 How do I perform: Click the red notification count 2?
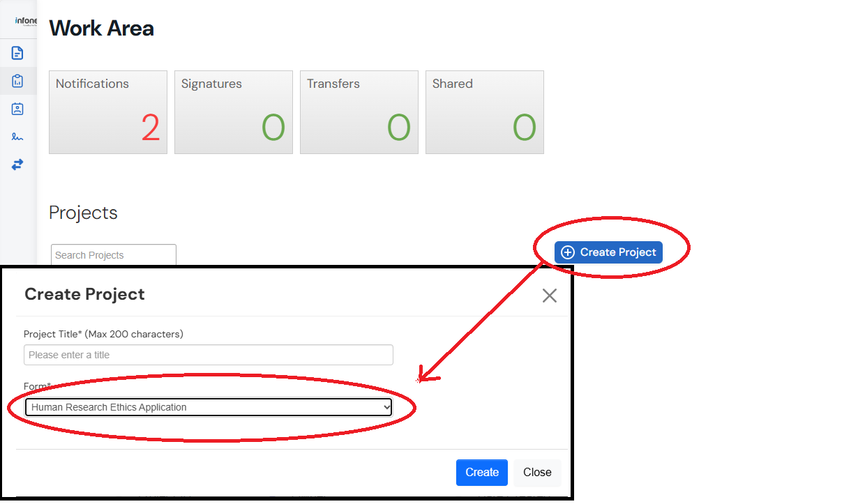pos(151,128)
